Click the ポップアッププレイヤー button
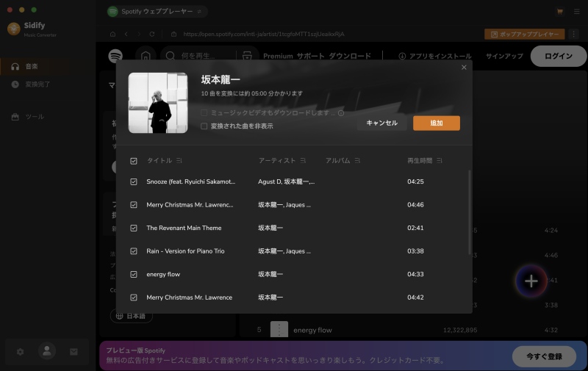The width and height of the screenshot is (588, 371). coord(525,34)
